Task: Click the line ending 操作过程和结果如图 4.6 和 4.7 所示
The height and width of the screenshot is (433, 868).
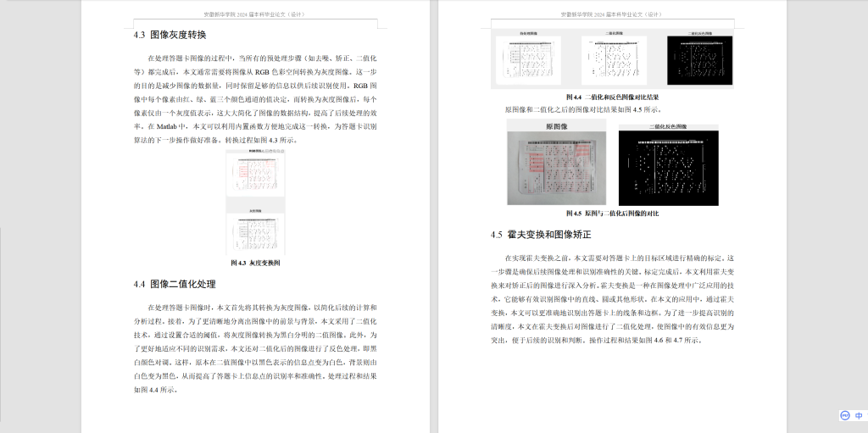Action: click(x=596, y=341)
